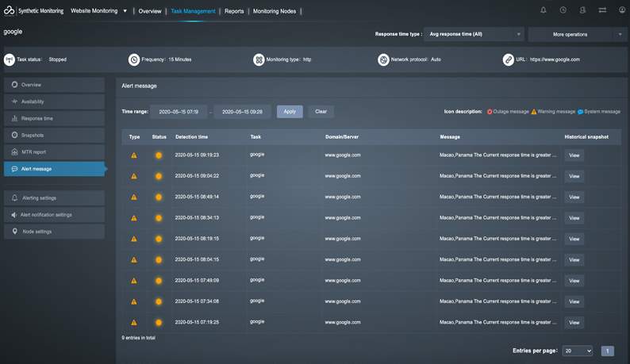Change entries per page dropdown
Screen dimensions: 630x364
[x=577, y=351]
